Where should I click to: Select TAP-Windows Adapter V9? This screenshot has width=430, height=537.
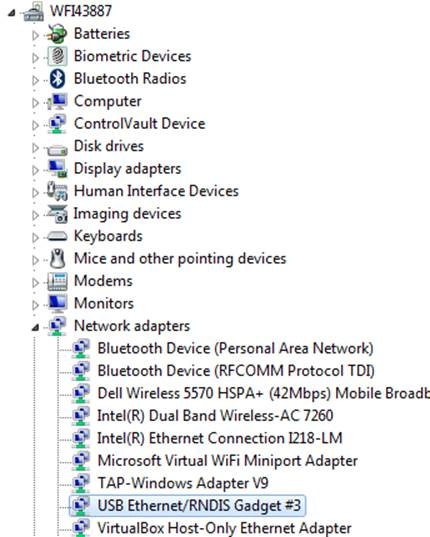coord(183,483)
